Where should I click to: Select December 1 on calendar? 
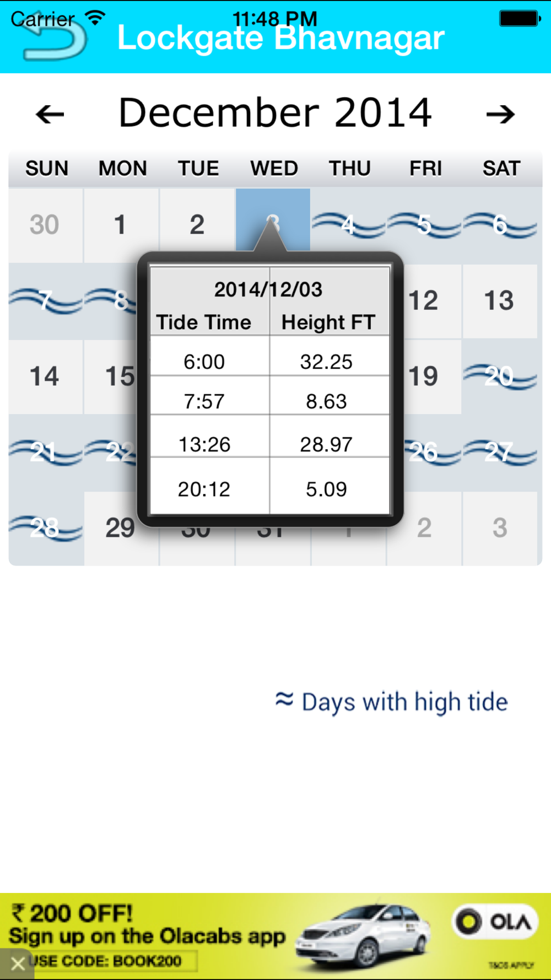pyautogui.click(x=120, y=225)
